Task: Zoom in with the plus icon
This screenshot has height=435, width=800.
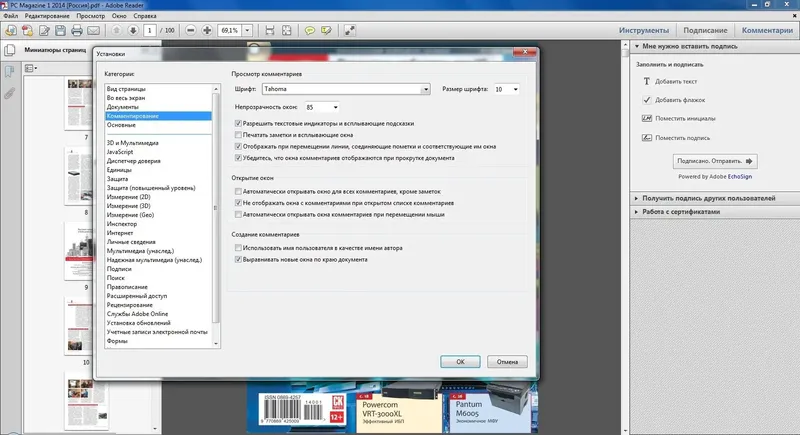Action: [x=207, y=31]
